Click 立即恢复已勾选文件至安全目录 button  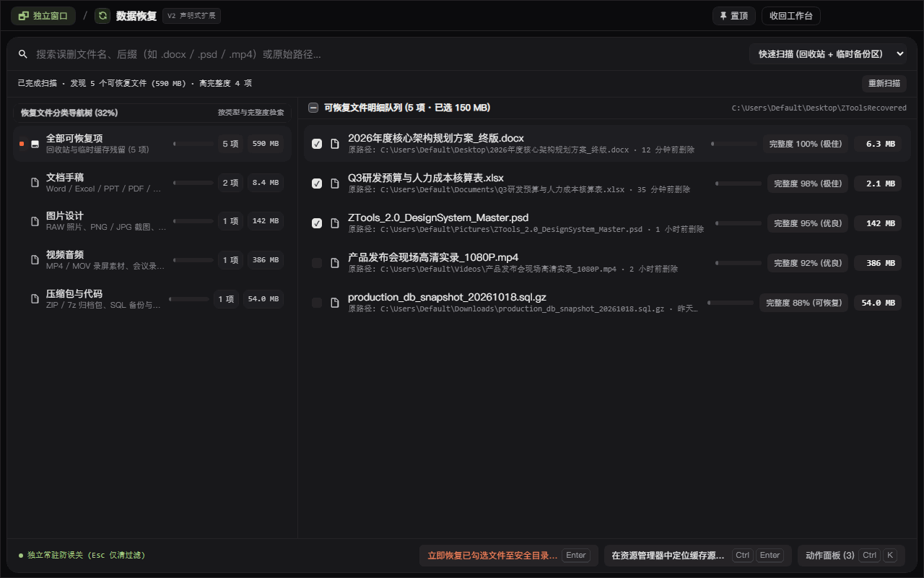[x=509, y=556]
